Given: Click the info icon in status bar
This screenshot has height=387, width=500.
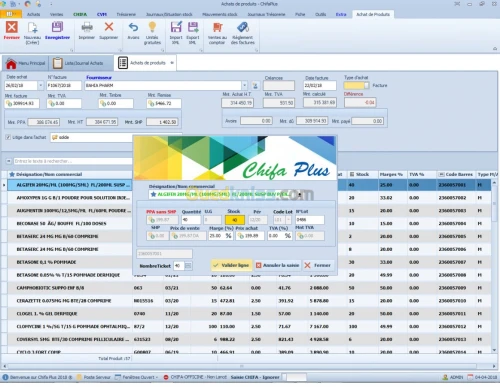Looking at the screenshot, I should pyautogui.click(x=5, y=377).
